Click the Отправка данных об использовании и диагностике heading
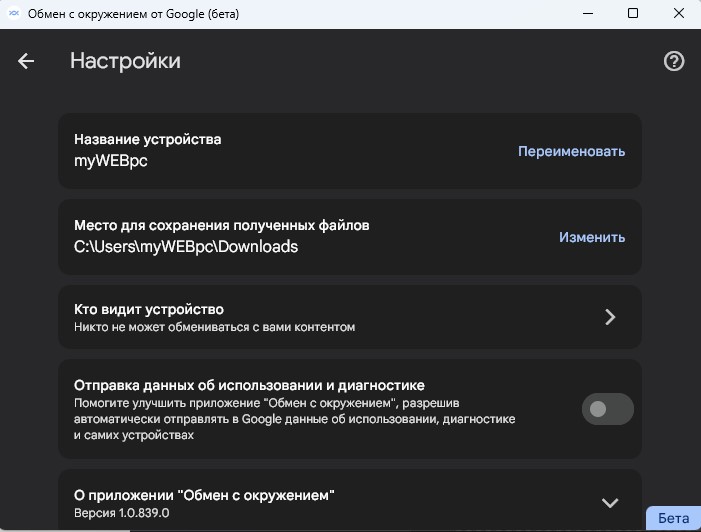This screenshot has width=701, height=532. click(x=249, y=385)
